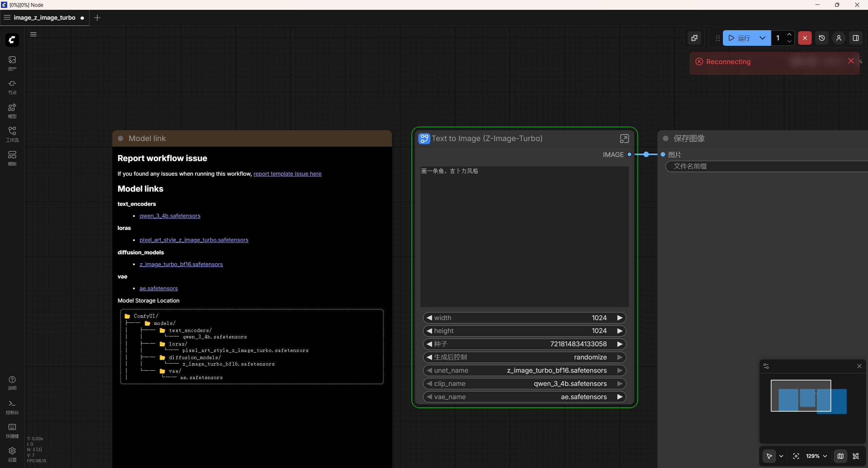Open the 模板 templates panel
The image size is (868, 468).
pyautogui.click(x=12, y=158)
